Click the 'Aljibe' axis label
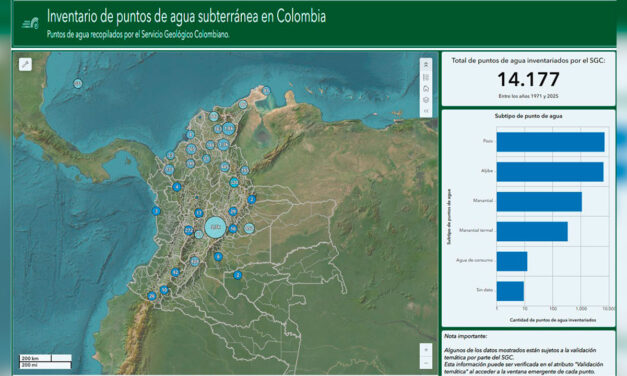Screen dimensions: 627x376 [487, 171]
